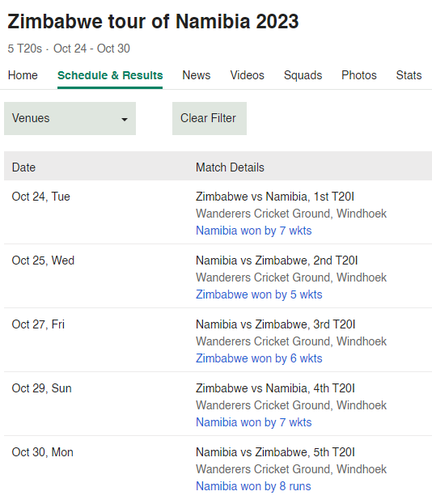432x504 pixels.
Task: Switch to the Home tab
Action: pos(23,75)
